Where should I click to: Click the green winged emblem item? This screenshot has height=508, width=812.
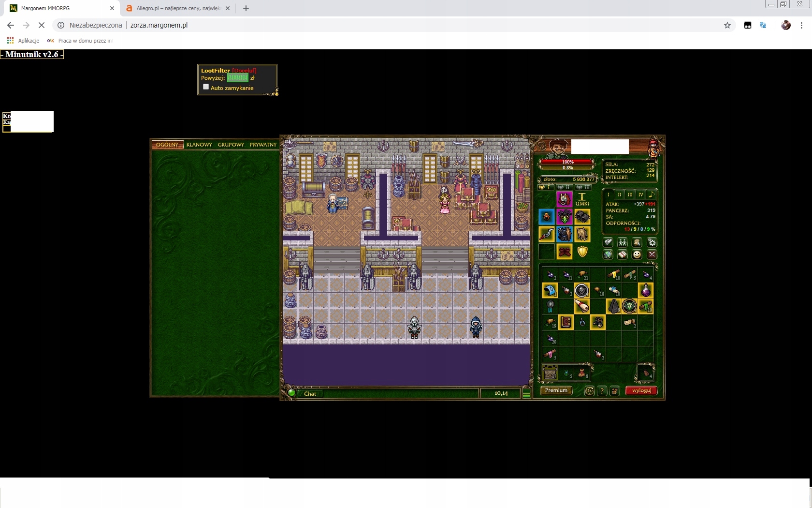[x=629, y=306]
